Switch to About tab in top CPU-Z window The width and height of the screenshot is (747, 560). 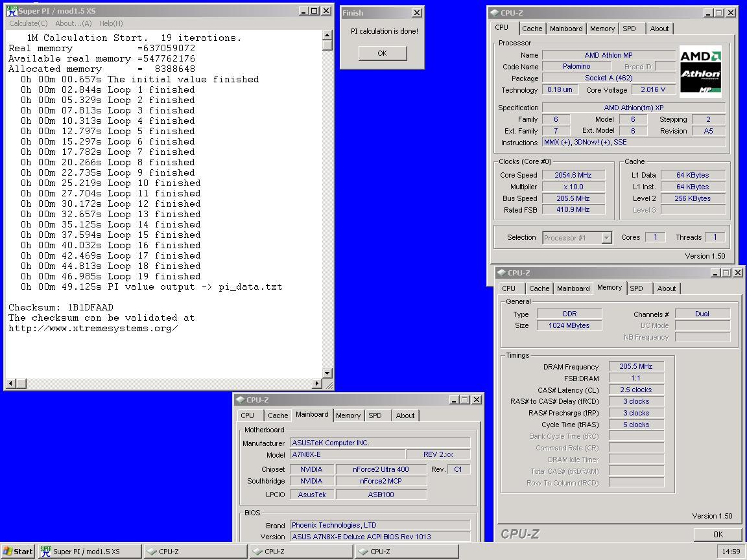[659, 29]
